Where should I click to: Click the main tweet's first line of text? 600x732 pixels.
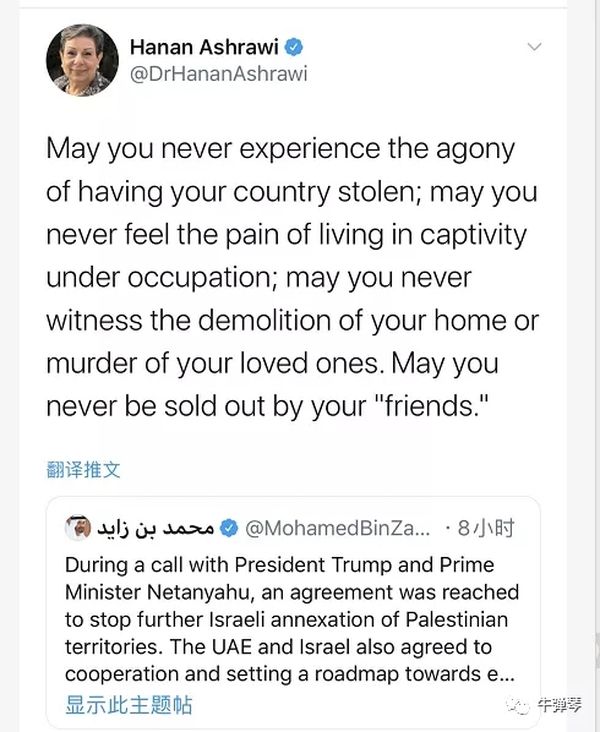click(280, 149)
